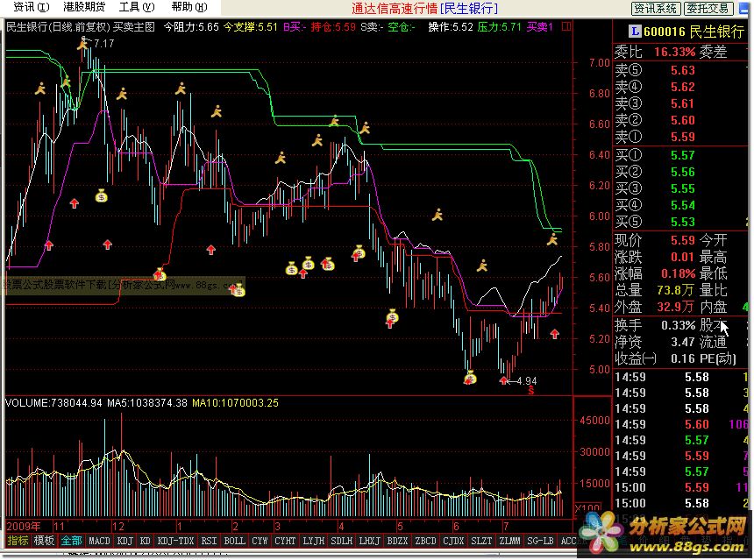
Task: Select the SDLH indicator tab
Action: tap(341, 542)
